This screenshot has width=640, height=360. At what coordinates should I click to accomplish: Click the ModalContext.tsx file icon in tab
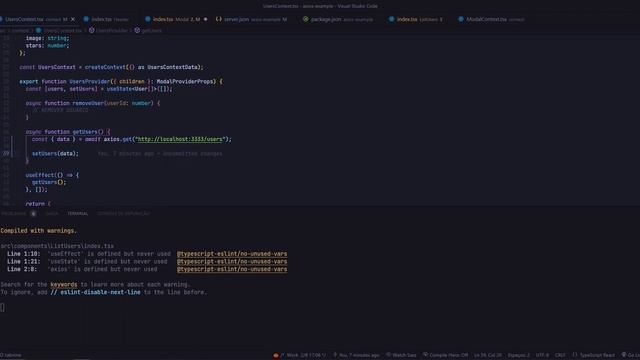tap(461, 19)
